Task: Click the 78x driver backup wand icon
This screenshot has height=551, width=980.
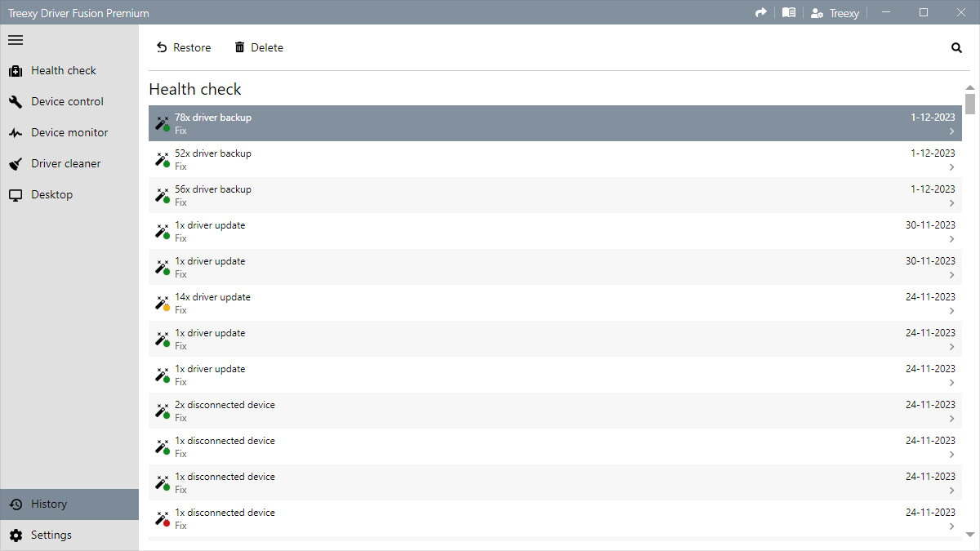Action: 162,123
